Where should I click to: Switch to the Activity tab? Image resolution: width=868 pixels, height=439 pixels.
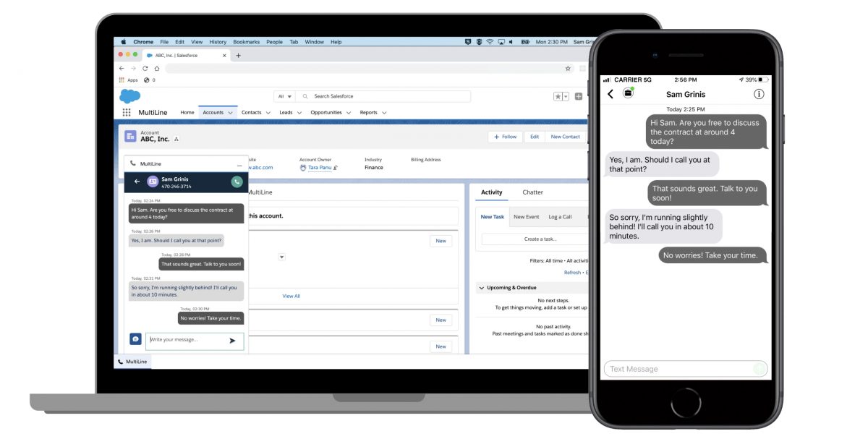tap(492, 192)
